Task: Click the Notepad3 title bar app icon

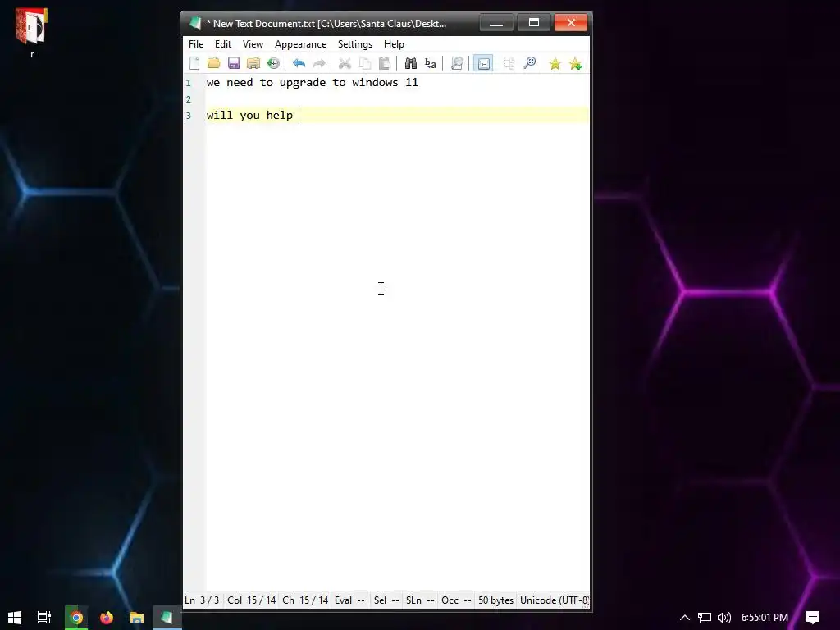Action: pyautogui.click(x=195, y=23)
